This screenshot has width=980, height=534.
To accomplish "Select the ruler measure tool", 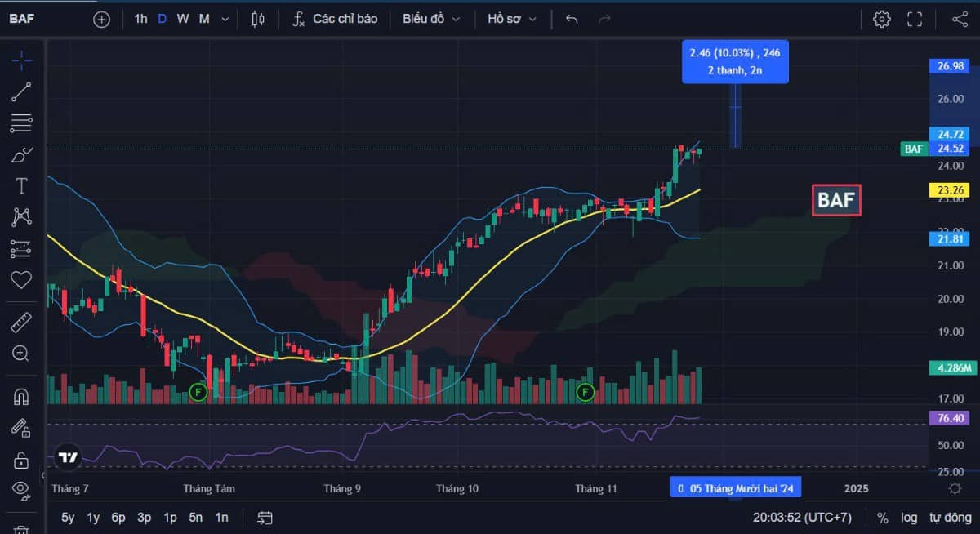I will [x=22, y=323].
